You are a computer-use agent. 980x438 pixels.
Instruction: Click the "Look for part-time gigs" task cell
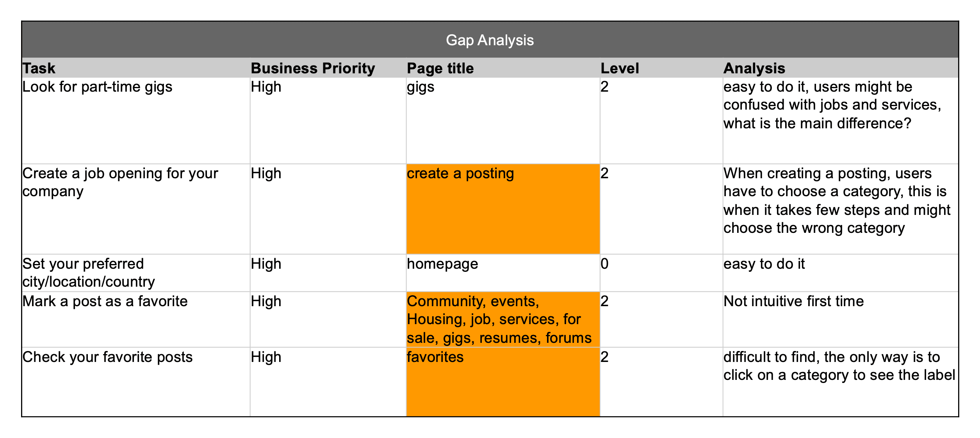[x=97, y=87]
